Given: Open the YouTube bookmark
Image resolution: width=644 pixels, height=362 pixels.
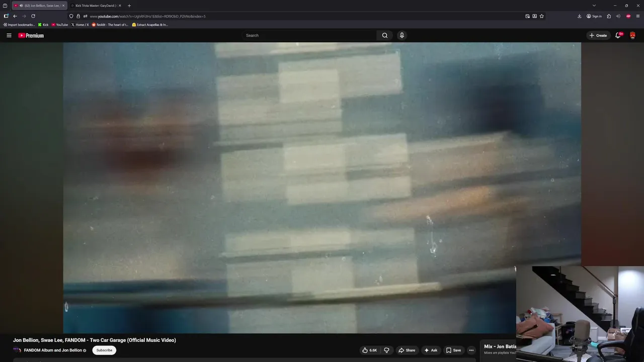Looking at the screenshot, I should coord(59,25).
